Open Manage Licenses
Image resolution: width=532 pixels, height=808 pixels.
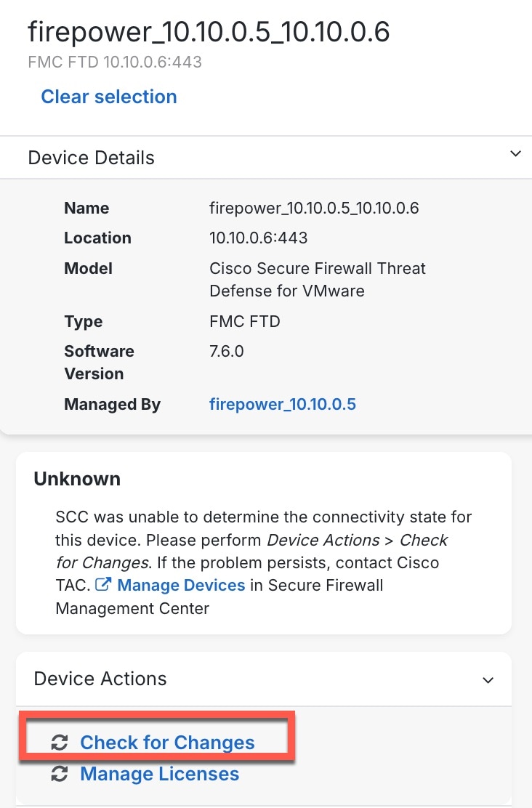(x=160, y=773)
